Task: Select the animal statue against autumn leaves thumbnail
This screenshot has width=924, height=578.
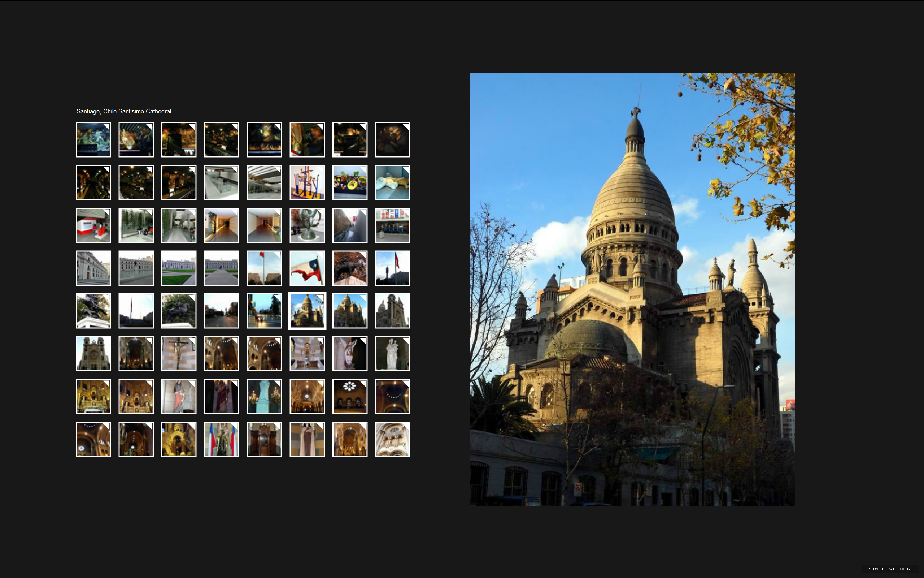Action: pos(350,268)
